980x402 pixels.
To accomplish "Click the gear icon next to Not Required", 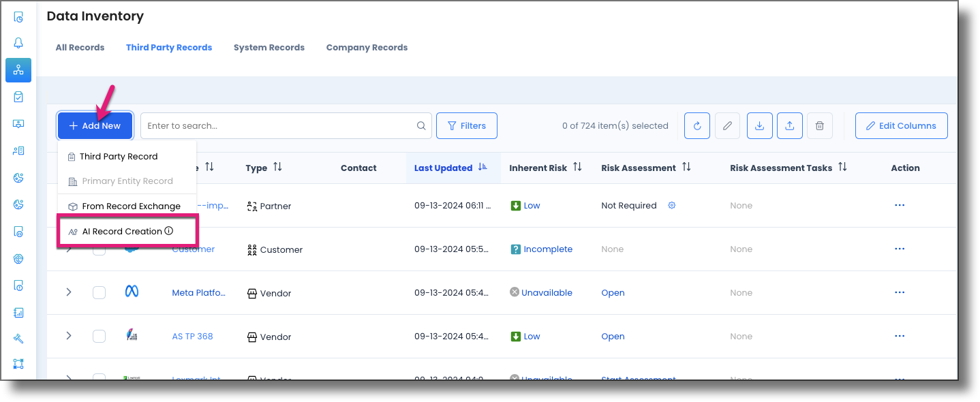I will 671,205.
